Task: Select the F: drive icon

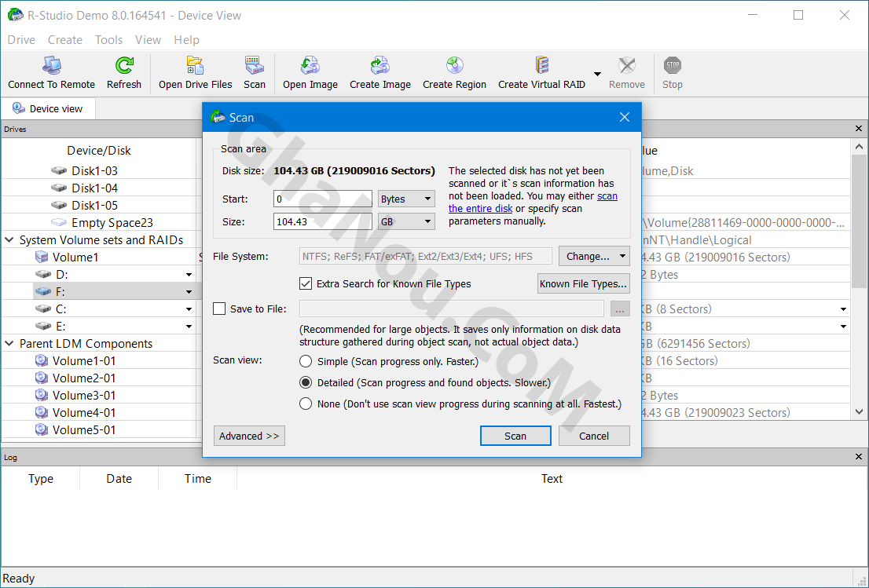Action: click(x=43, y=291)
